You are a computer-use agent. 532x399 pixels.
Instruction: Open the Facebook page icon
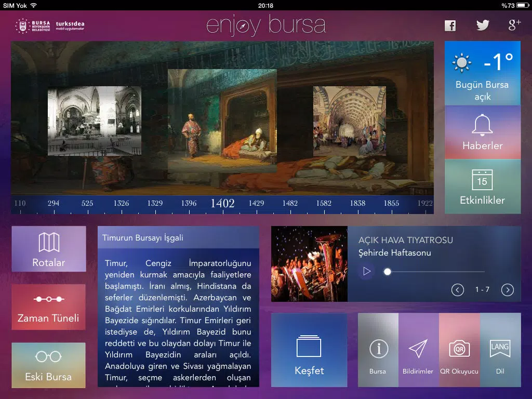pyautogui.click(x=450, y=25)
